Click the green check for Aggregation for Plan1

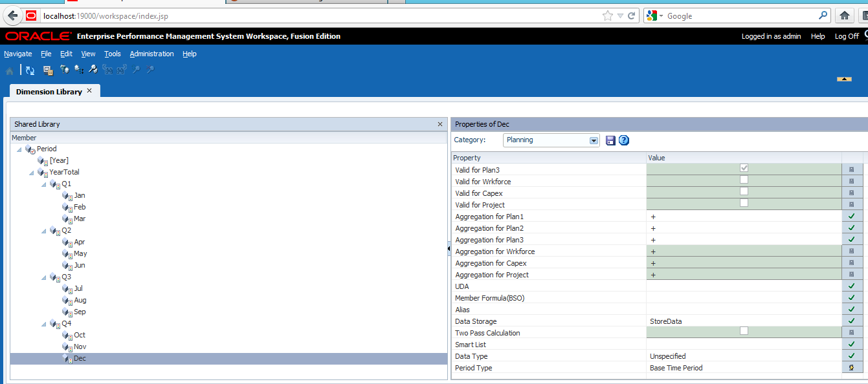click(851, 217)
